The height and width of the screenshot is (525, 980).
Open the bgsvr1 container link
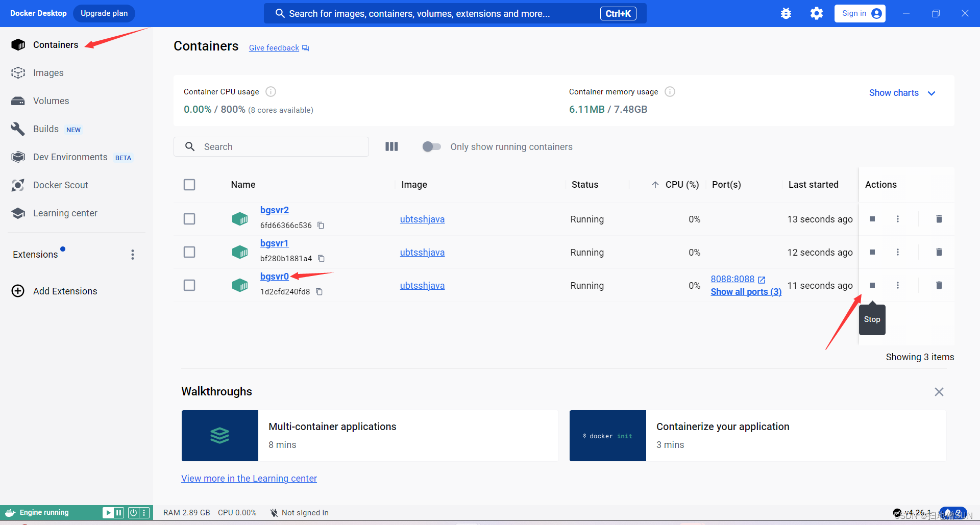(x=275, y=243)
